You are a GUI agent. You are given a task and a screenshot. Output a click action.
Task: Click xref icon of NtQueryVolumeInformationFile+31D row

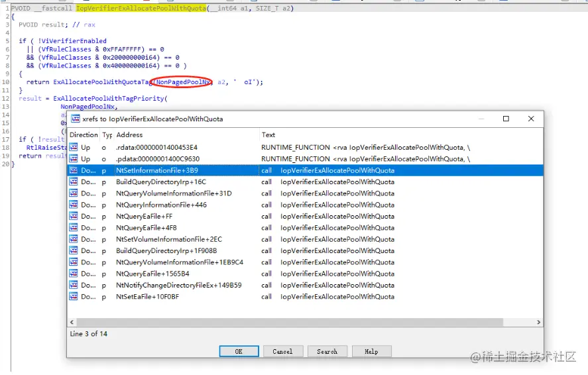74,193
